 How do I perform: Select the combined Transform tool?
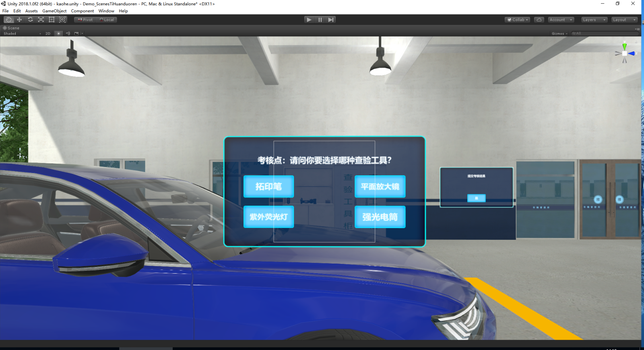[62, 20]
